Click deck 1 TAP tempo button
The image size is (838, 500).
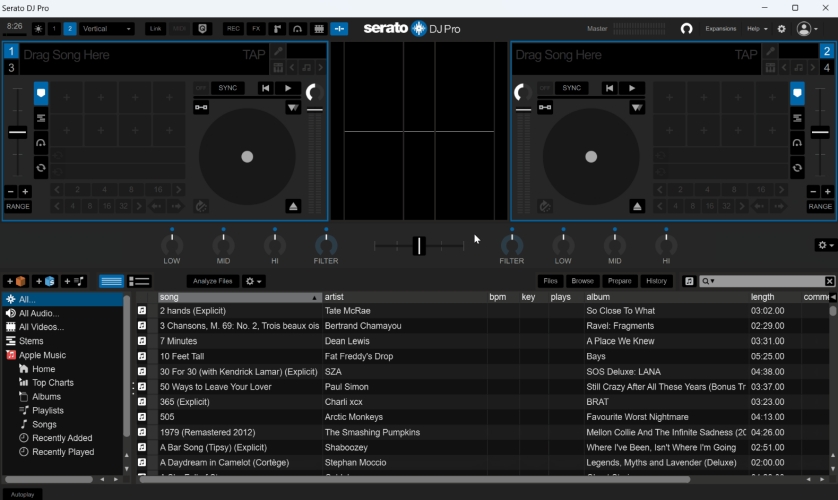point(254,54)
